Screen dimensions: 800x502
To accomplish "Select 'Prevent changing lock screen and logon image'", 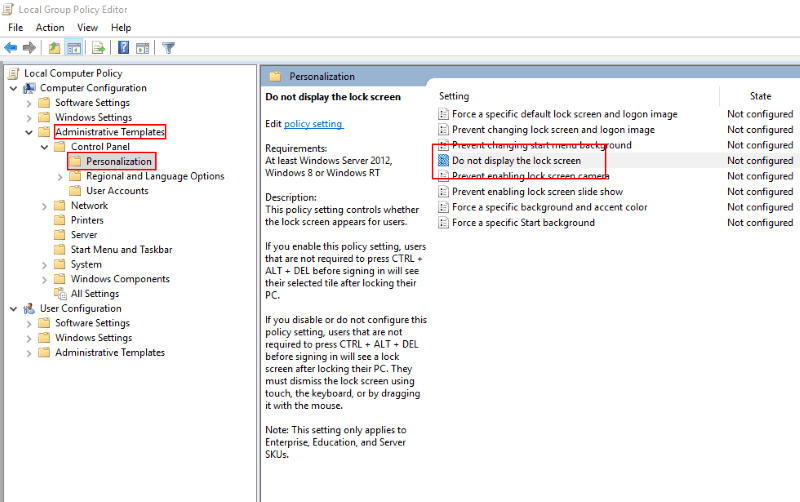I will pos(553,130).
